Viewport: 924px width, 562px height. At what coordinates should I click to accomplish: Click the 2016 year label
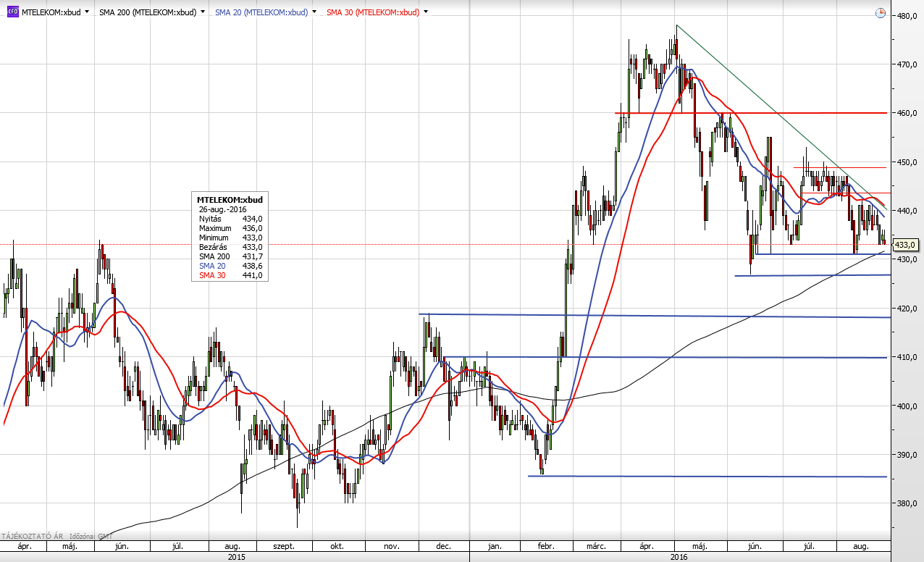point(679,556)
